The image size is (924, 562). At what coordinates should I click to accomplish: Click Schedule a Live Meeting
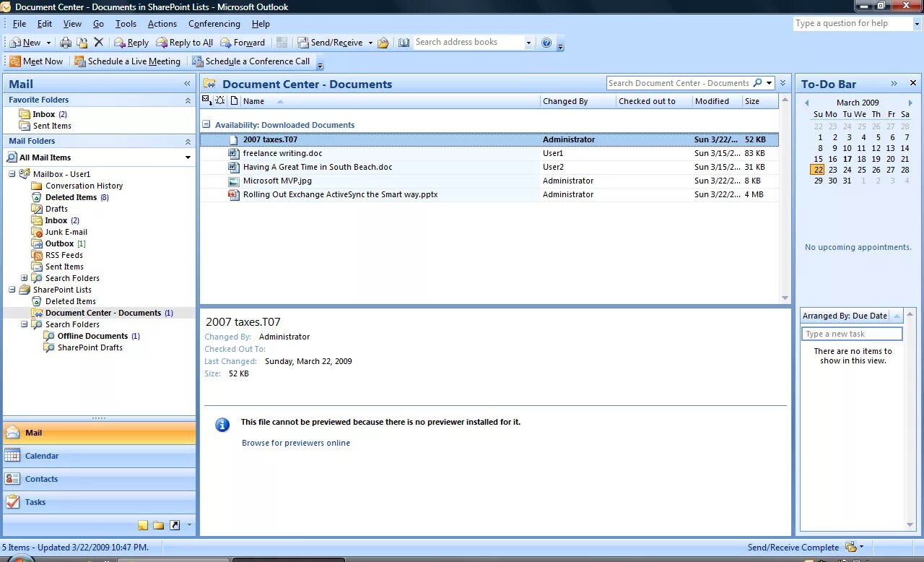pos(127,61)
